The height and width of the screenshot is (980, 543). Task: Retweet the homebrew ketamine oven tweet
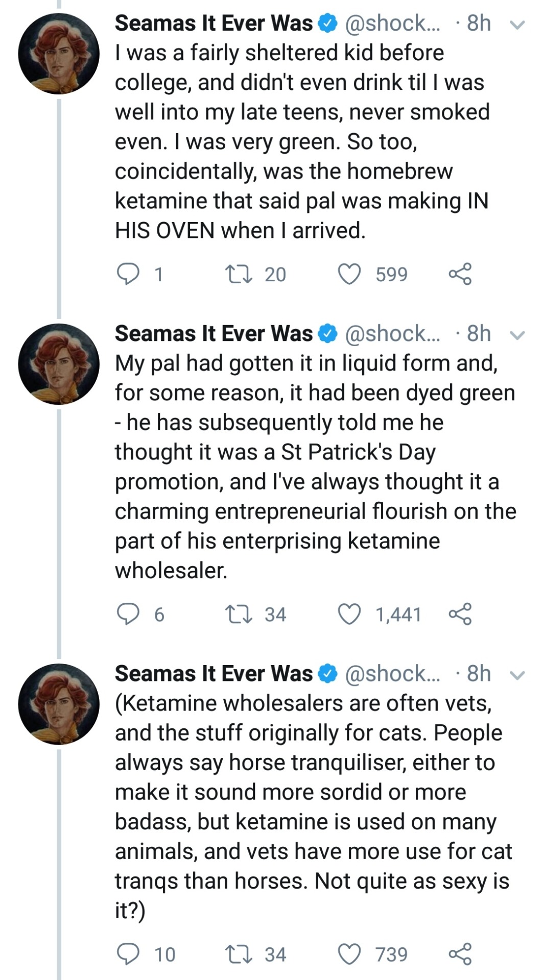(x=239, y=274)
